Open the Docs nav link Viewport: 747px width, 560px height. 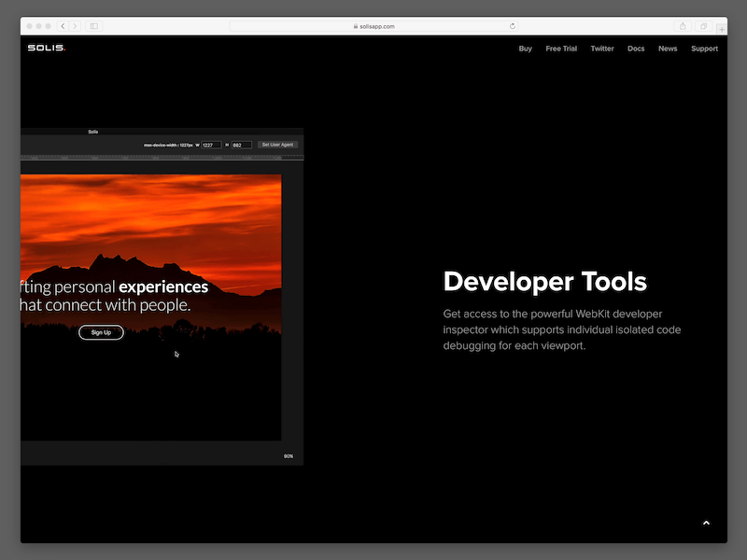pos(636,49)
